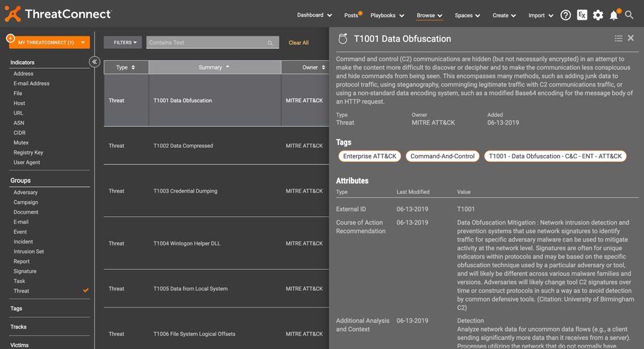Expand the Browse menu
This screenshot has height=349, width=644.
click(429, 15)
